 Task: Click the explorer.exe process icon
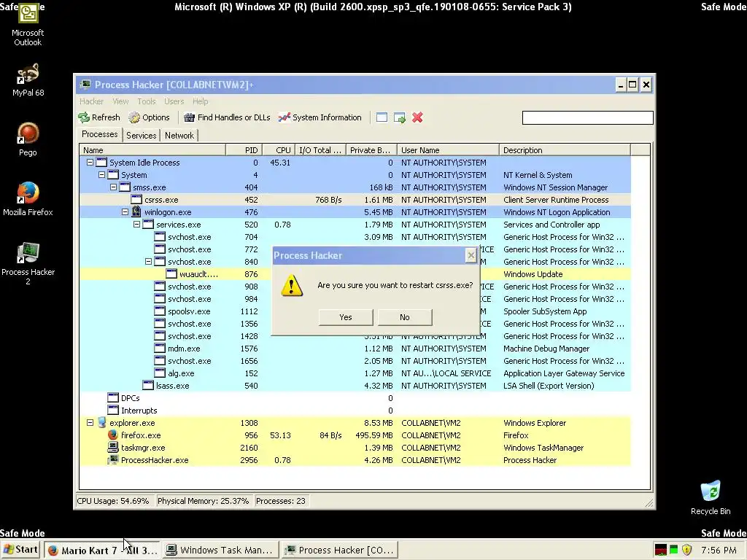101,423
